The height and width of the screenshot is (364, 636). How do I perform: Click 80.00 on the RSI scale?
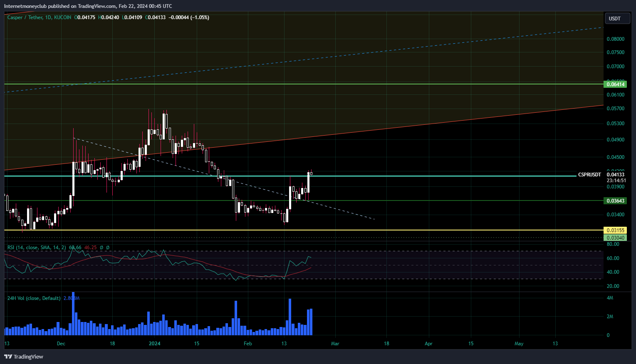[x=613, y=244]
